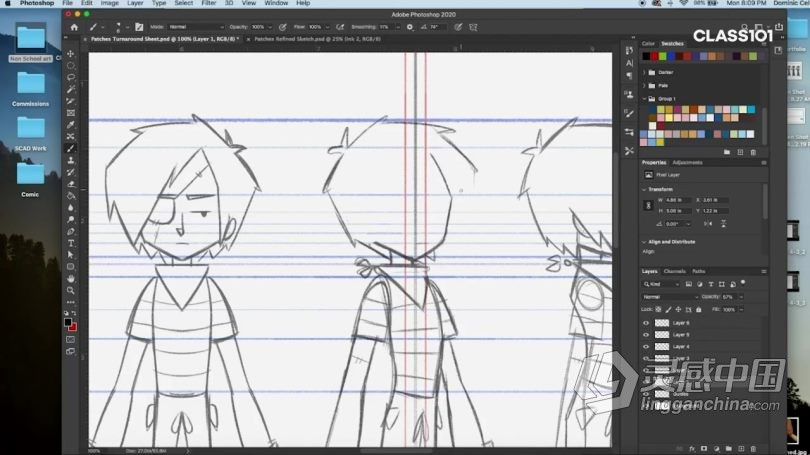Viewport: 810px width, 455px height.
Task: Expand the Pale swatch folder
Action: 644,86
